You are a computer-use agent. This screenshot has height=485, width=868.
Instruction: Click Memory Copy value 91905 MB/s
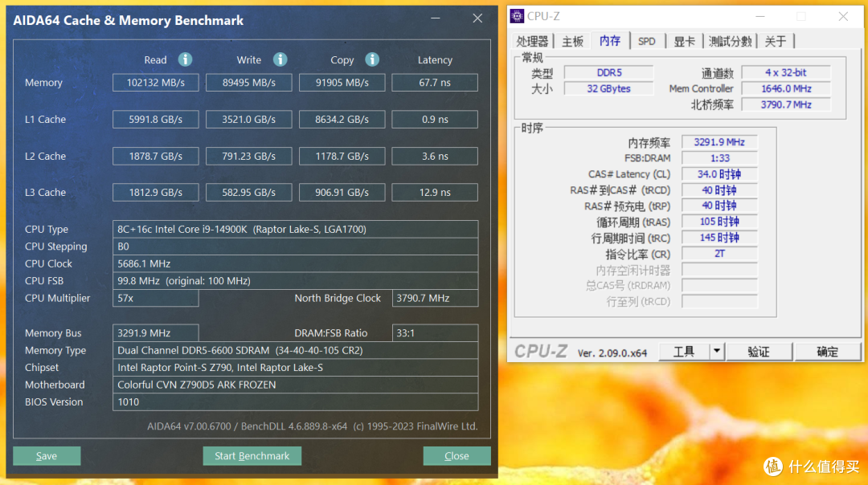pos(342,83)
